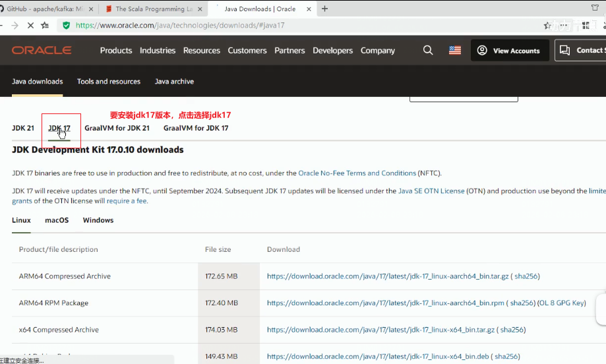
Task: Switch to The Scala Programming Language tab
Action: (x=154, y=9)
